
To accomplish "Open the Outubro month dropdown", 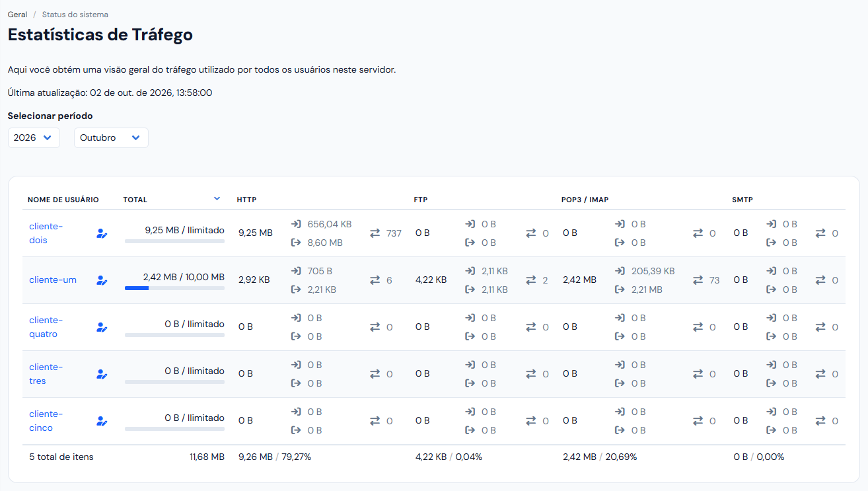I will (x=111, y=137).
